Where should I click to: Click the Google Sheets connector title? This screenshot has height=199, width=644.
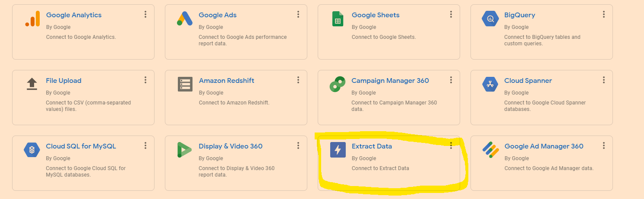point(376,15)
